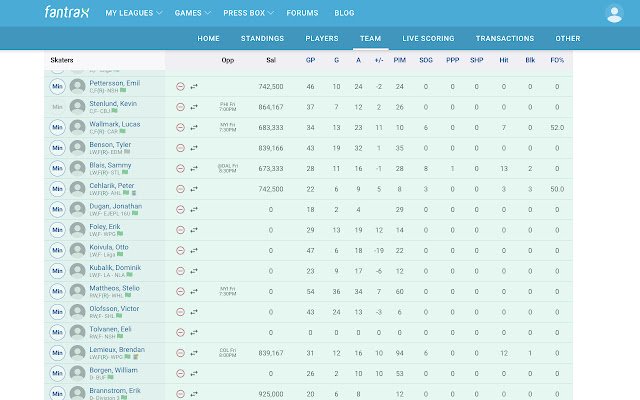Click trade arrows icon for Borgen, William
Image resolution: width=640 pixels, height=400 pixels.
194,373
